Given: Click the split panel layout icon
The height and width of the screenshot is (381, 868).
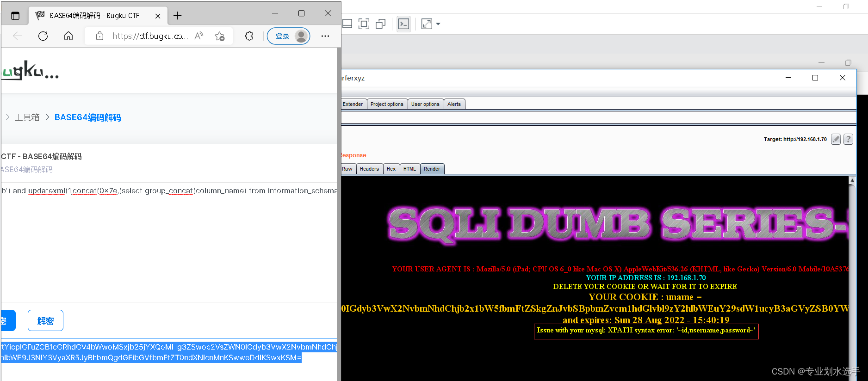Looking at the screenshot, I should 347,24.
